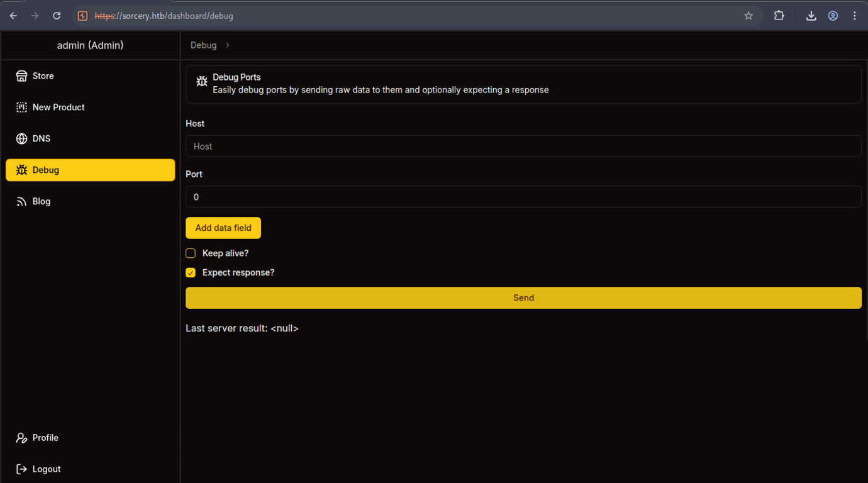Uncheck the Expect response checkbox

[191, 273]
